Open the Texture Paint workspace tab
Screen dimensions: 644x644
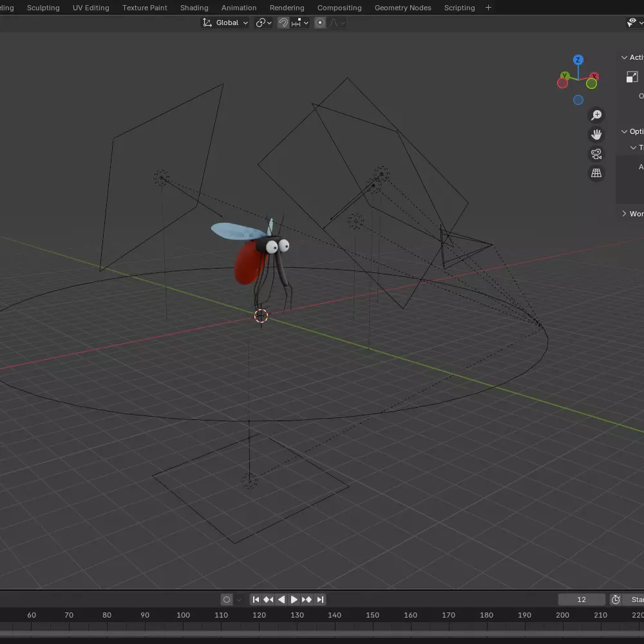[144, 8]
